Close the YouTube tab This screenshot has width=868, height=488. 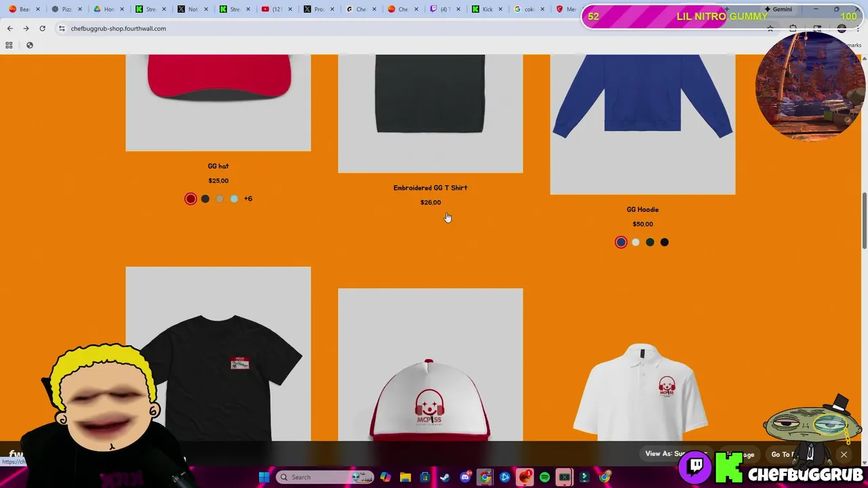(x=290, y=9)
